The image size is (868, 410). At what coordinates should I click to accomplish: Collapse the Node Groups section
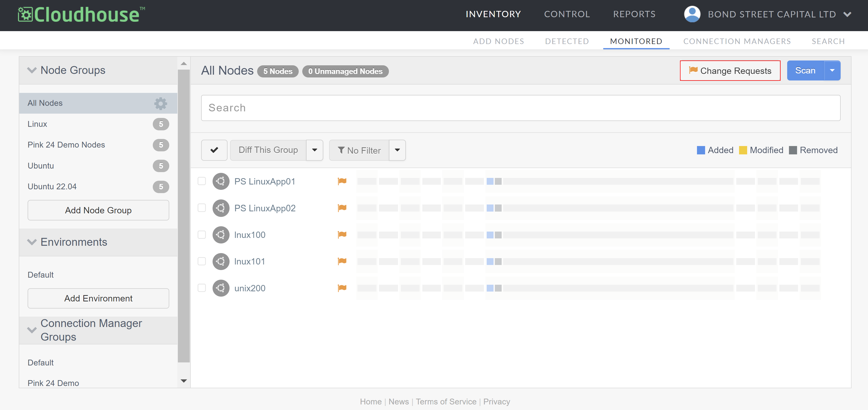[32, 70]
